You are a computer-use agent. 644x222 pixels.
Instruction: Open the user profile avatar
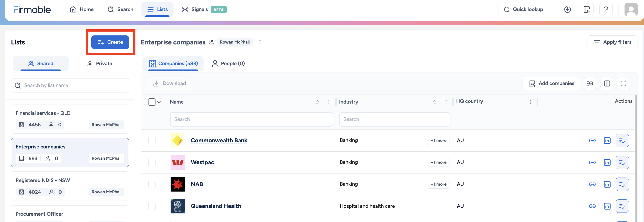[x=631, y=9]
